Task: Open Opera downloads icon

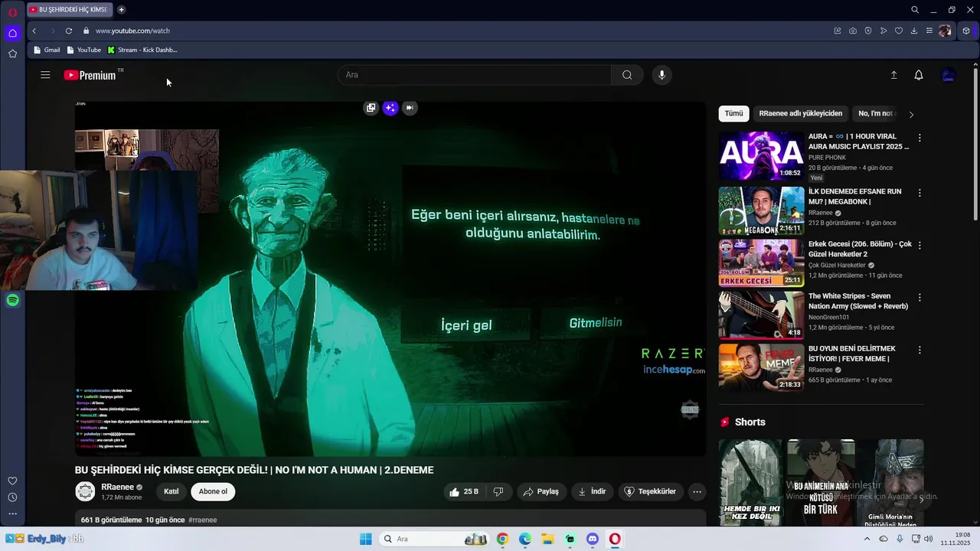Action: [x=914, y=31]
